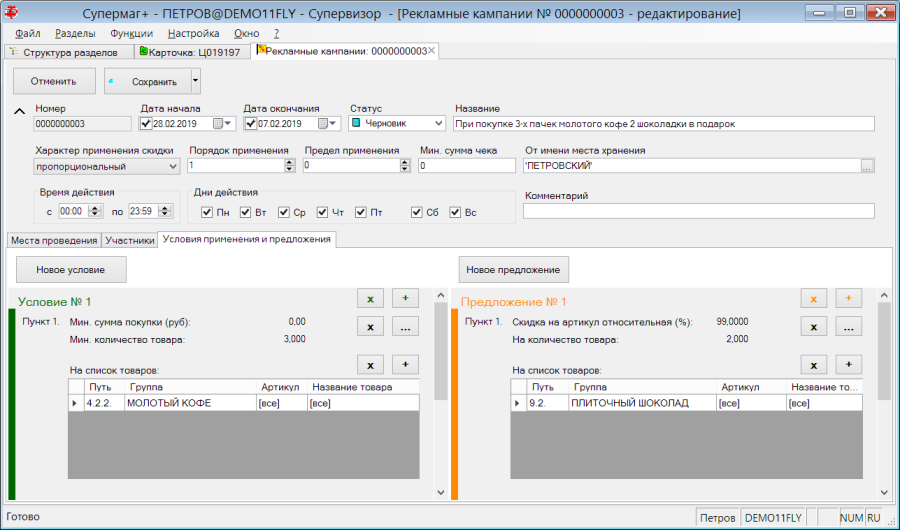Click the Отменить button
This screenshot has height=530, width=900.
pyautogui.click(x=54, y=81)
